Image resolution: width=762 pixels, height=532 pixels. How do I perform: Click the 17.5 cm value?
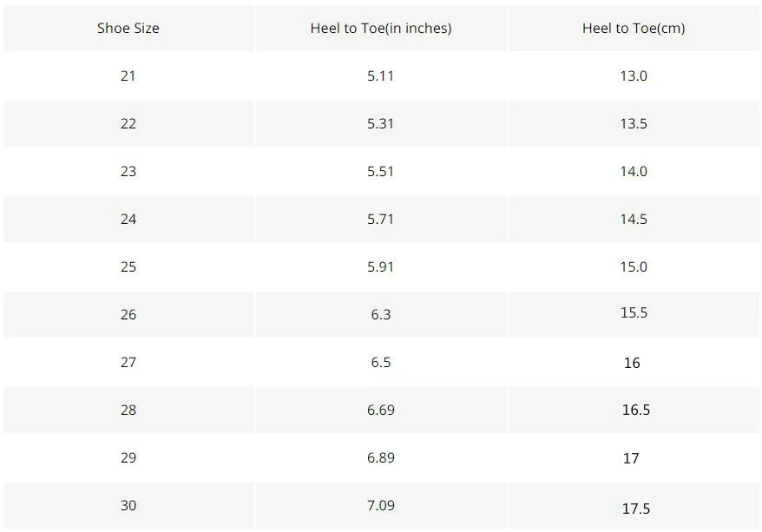636,509
